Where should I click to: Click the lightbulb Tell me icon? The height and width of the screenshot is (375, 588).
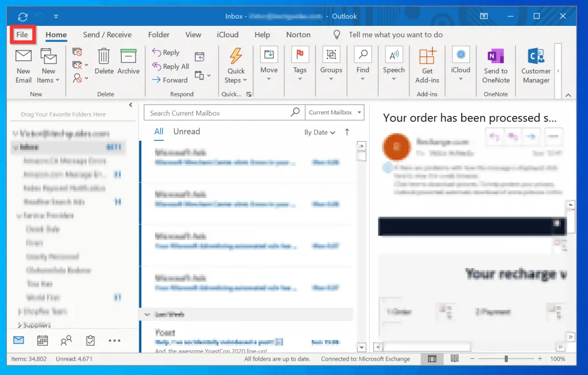tap(336, 34)
